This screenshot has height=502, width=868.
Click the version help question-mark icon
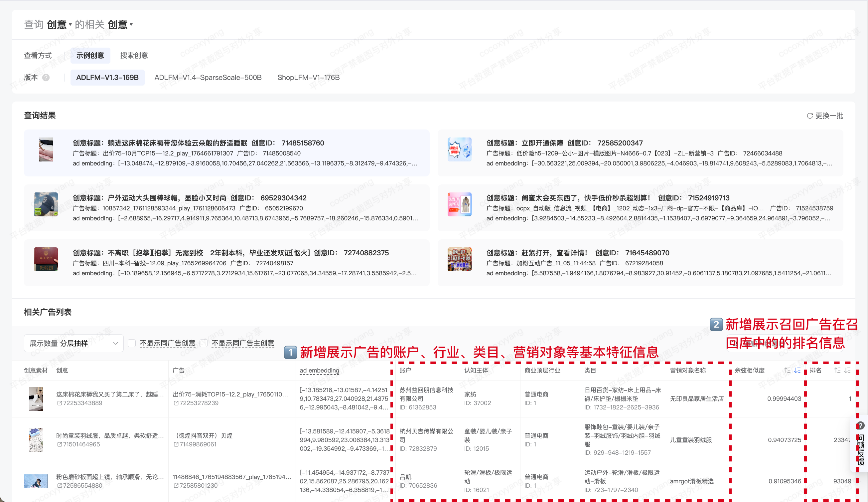click(x=46, y=78)
